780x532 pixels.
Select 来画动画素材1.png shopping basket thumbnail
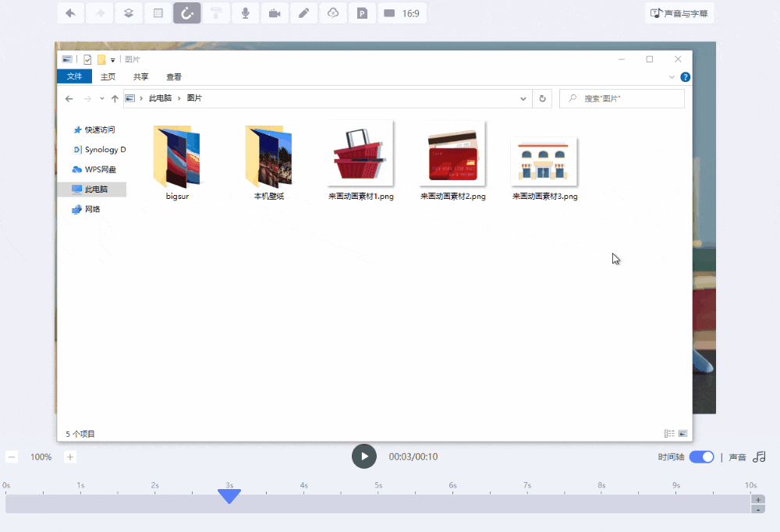point(360,153)
